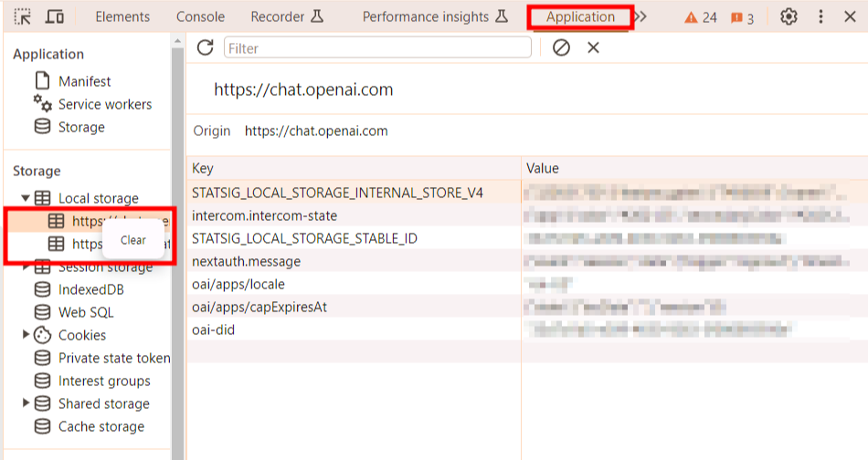Select the second https local storage origin
The image size is (868, 460).
(x=89, y=244)
